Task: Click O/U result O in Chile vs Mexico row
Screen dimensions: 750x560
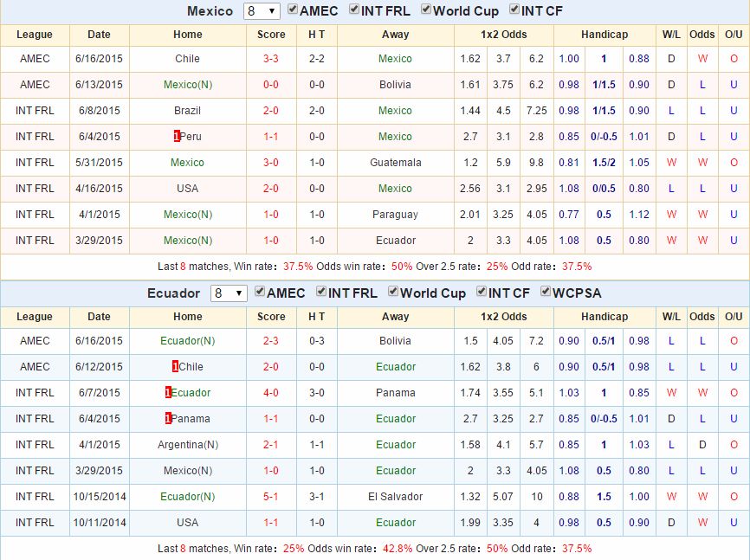Action: pos(734,58)
